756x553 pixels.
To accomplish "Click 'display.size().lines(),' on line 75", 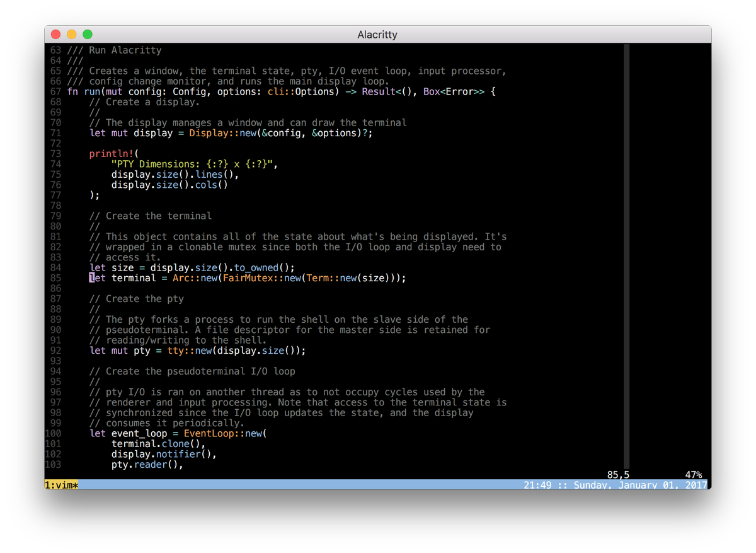I will 175,175.
